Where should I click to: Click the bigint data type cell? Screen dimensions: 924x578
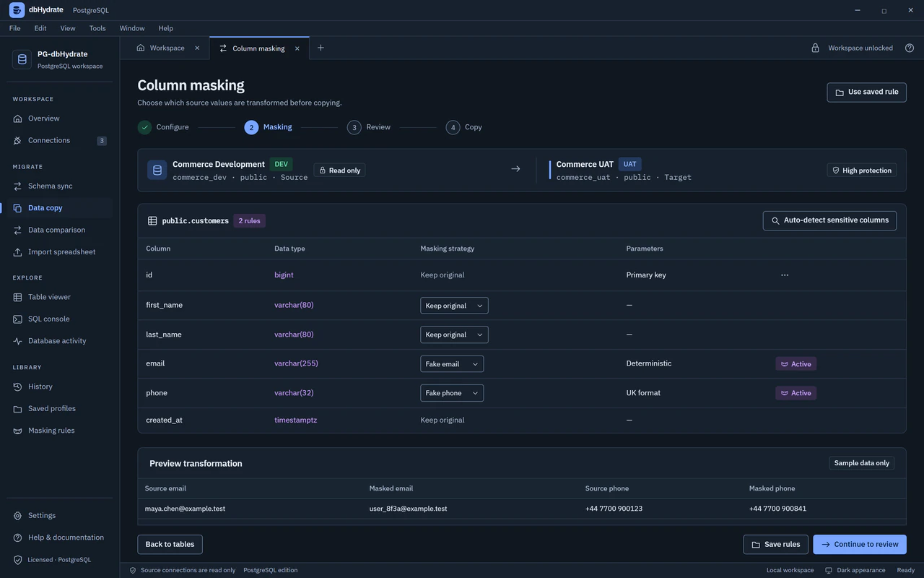(x=284, y=275)
